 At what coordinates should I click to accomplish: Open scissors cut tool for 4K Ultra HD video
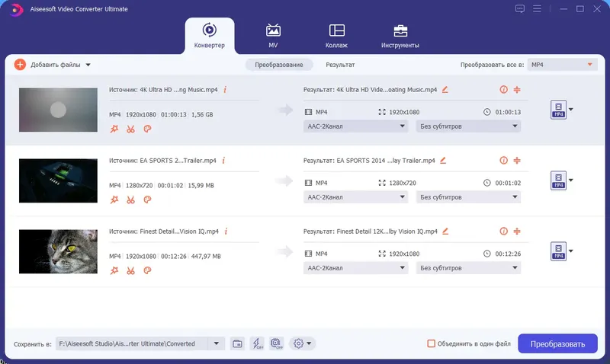130,129
